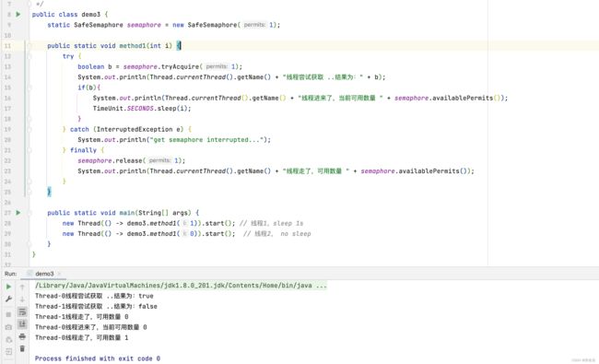
Task: Click 'boolean b' declaration on line 13
Action: (95, 66)
